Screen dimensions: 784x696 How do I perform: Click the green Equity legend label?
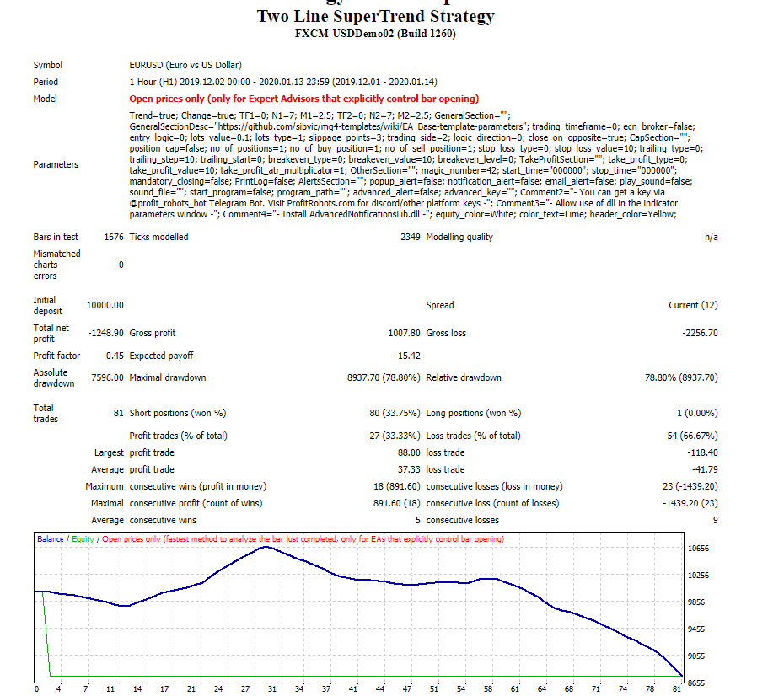(x=83, y=539)
